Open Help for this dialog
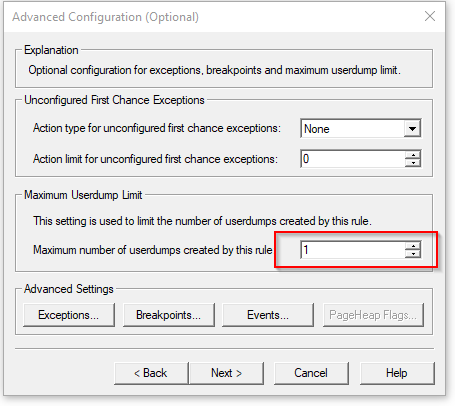 (397, 373)
